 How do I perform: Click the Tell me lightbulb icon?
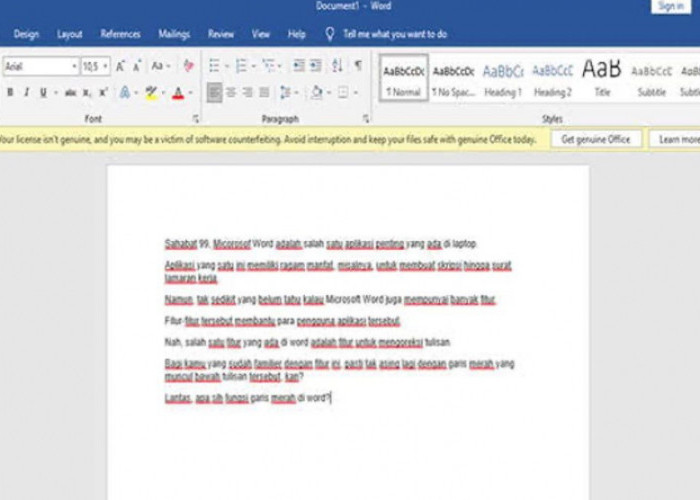pyautogui.click(x=329, y=34)
